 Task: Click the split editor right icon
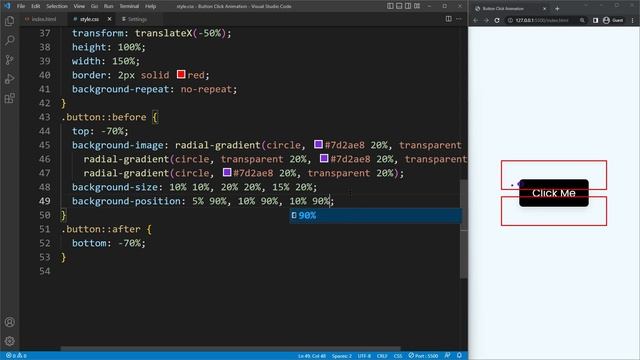(x=449, y=19)
